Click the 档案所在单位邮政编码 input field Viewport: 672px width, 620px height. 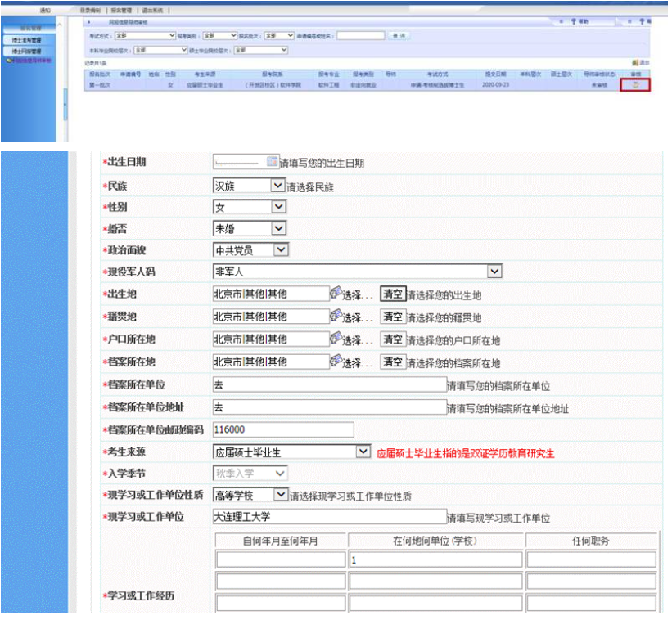tap(282, 429)
